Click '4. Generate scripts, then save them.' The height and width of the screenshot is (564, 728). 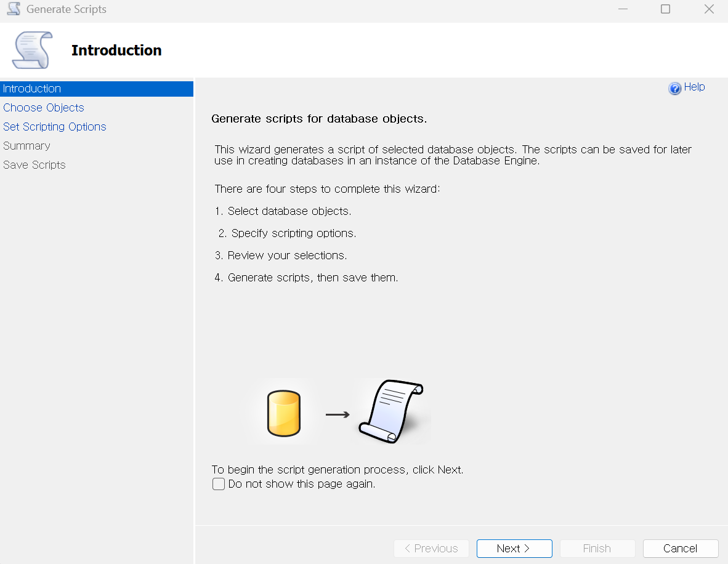click(x=307, y=278)
